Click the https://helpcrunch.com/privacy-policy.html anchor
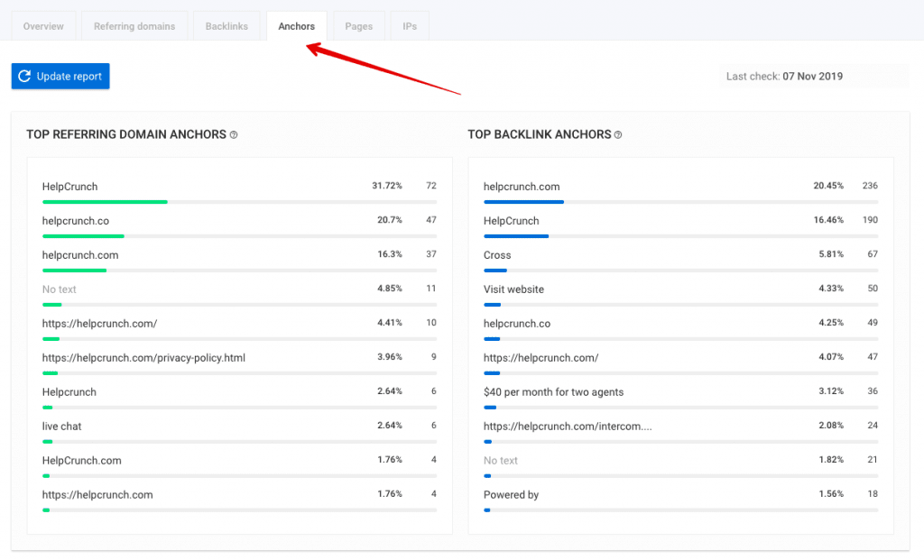 143,357
